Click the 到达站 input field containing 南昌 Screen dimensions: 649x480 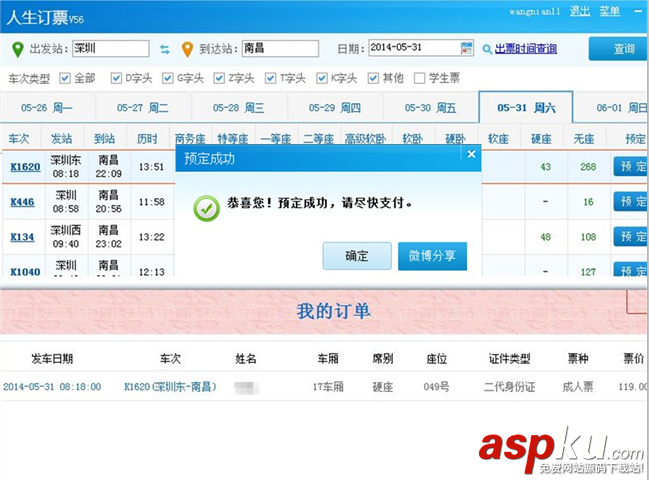pos(280,48)
